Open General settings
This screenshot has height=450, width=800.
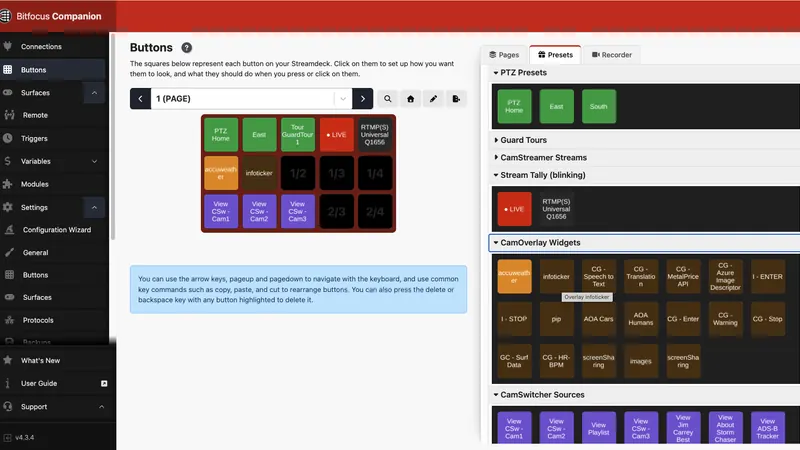(35, 253)
